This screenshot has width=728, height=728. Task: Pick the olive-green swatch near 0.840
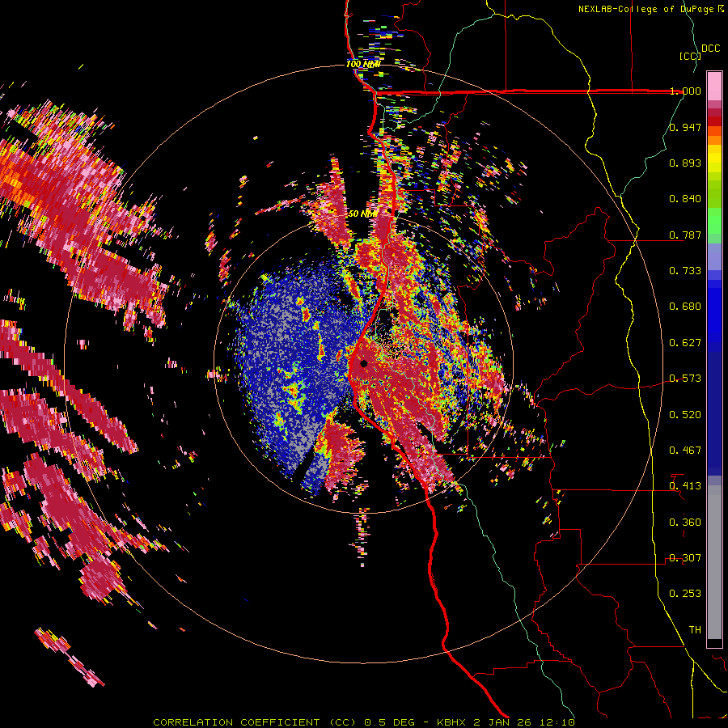(x=714, y=199)
